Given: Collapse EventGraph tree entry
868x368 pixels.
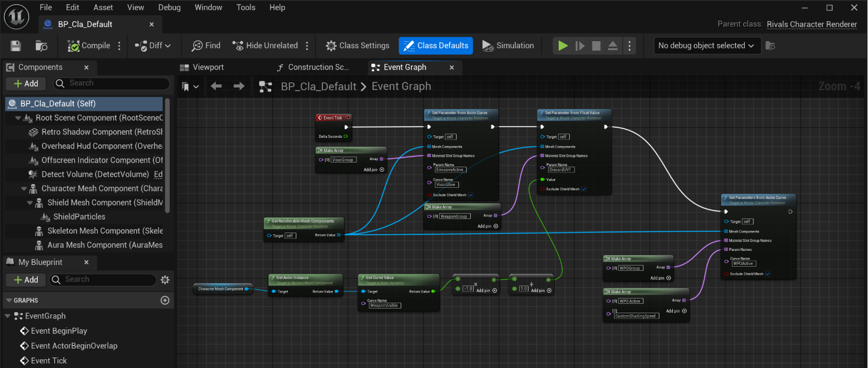Looking at the screenshot, I should tap(9, 316).
